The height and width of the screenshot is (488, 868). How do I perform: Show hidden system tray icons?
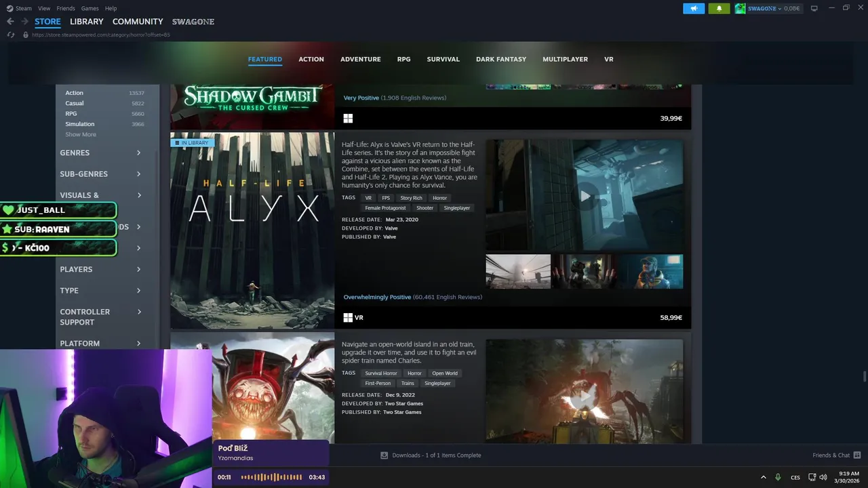tap(763, 477)
